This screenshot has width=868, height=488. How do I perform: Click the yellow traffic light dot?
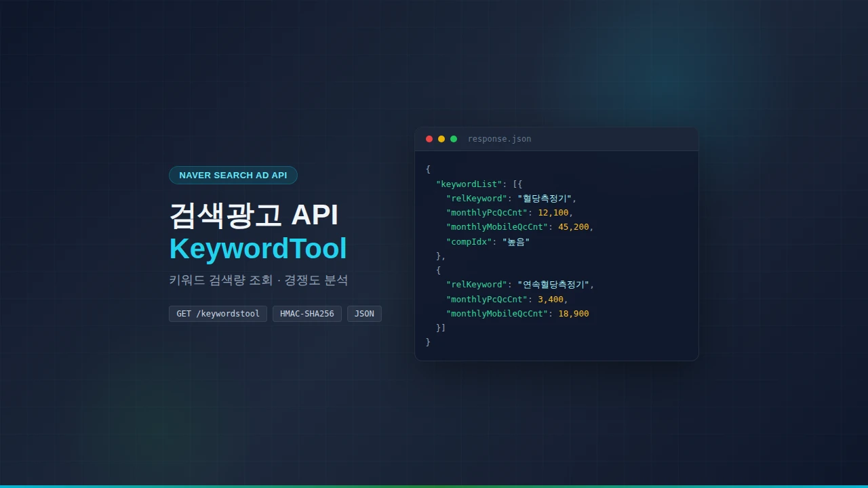[x=441, y=138]
